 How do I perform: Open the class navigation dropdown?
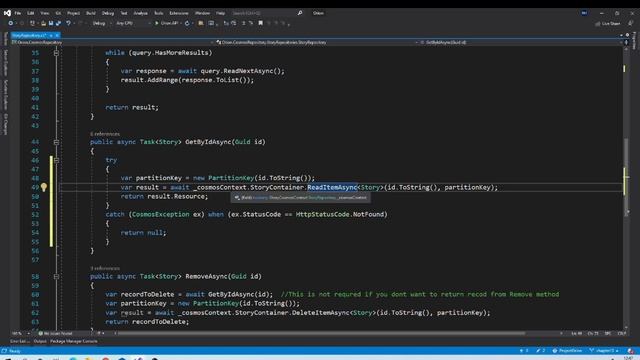316,42
